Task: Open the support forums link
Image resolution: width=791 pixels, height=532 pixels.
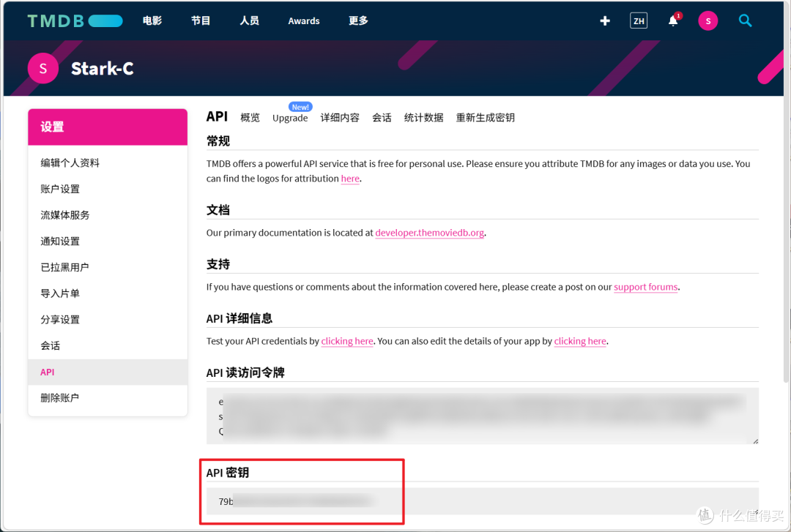Action: pos(646,287)
